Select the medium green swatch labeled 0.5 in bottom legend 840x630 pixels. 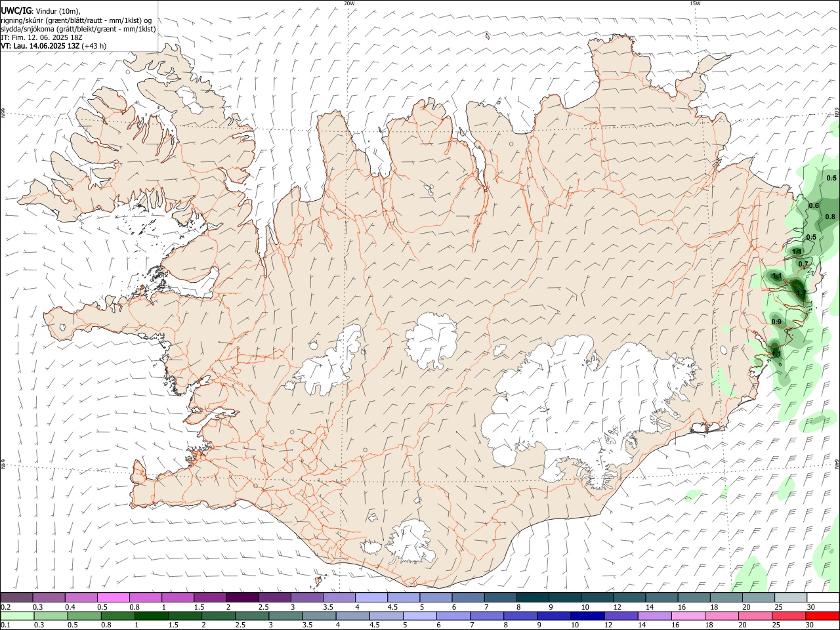tap(83, 616)
